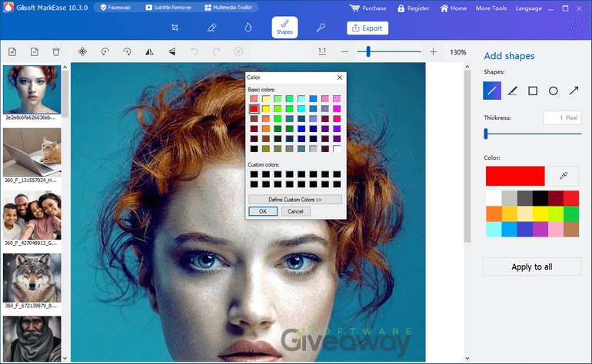The width and height of the screenshot is (592, 364).
Task: Open More Tools menu
Action: pos(491,8)
